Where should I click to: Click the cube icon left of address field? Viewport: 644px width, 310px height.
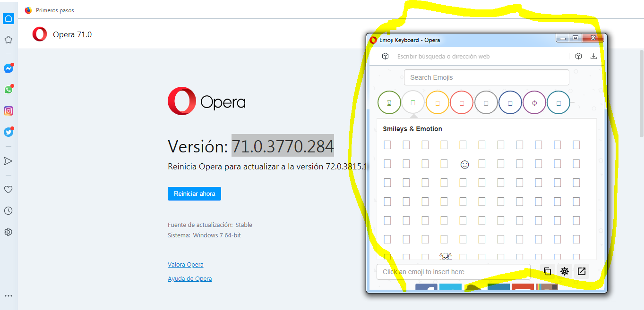(386, 56)
